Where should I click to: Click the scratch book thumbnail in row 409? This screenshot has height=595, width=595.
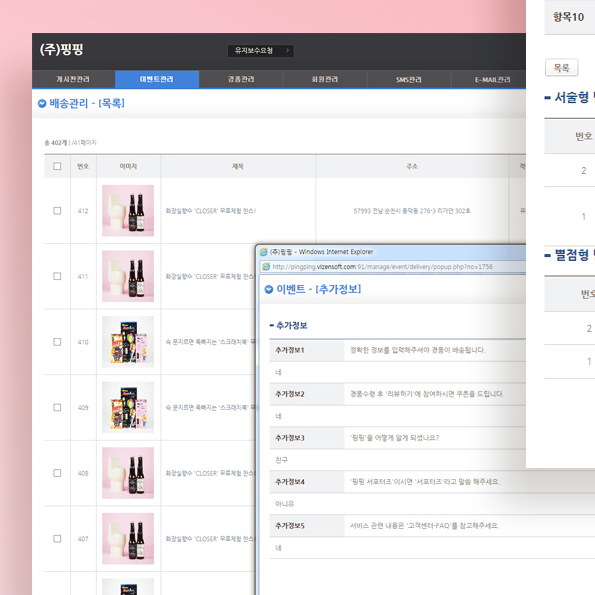(128, 408)
